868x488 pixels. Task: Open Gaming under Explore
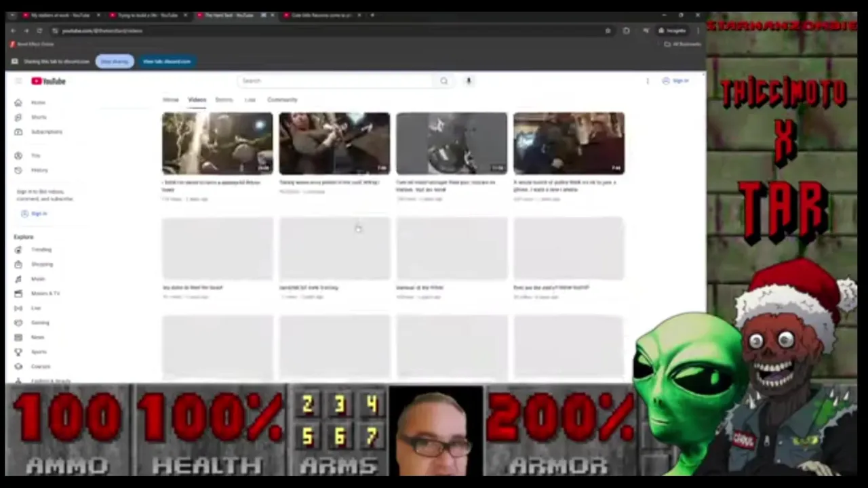click(33, 323)
